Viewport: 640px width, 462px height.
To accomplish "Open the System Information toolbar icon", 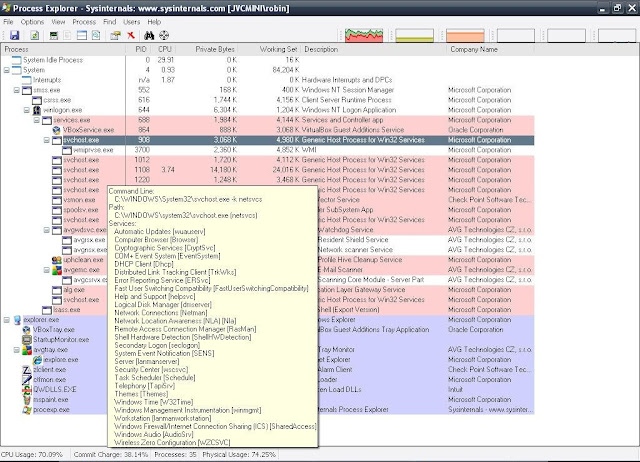I will point(53,36).
